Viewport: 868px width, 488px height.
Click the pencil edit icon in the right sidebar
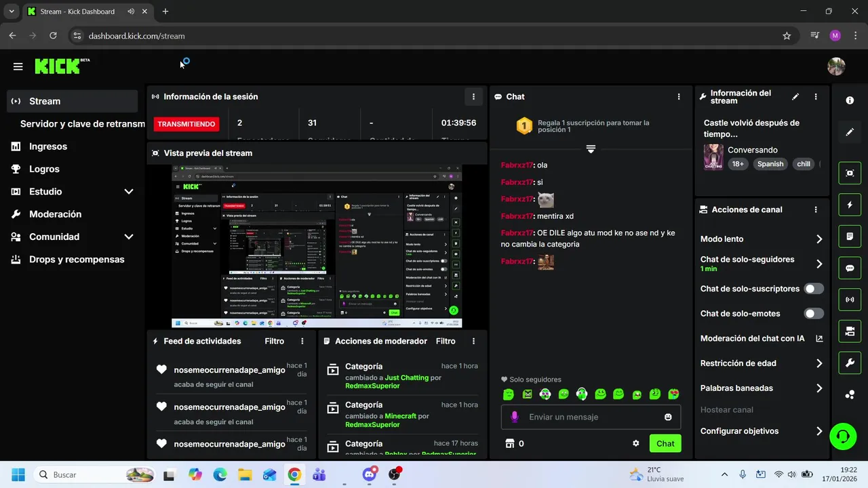(x=850, y=132)
